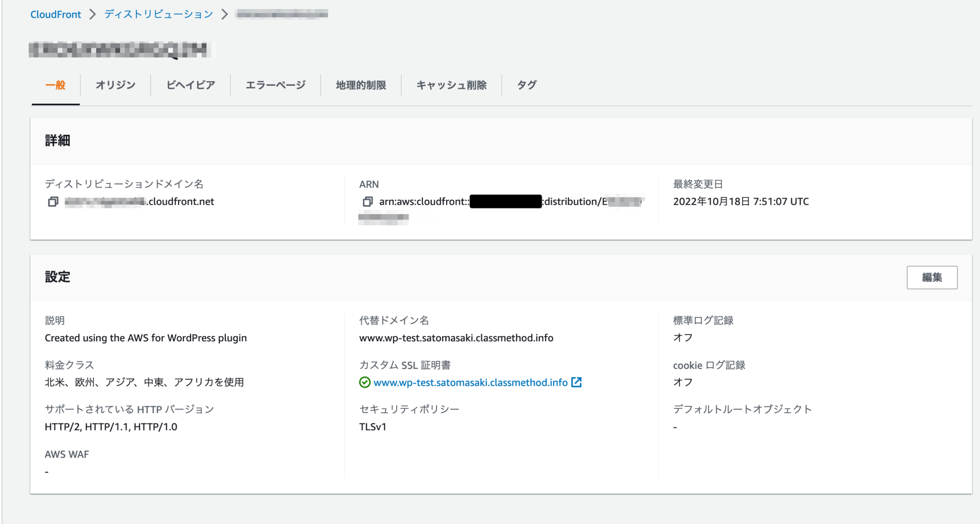Open the タグ tab
The image size is (980, 524).
coord(526,85)
